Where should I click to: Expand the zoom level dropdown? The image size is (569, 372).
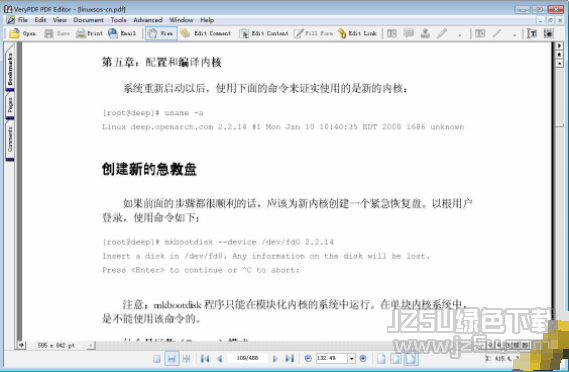[351, 359]
